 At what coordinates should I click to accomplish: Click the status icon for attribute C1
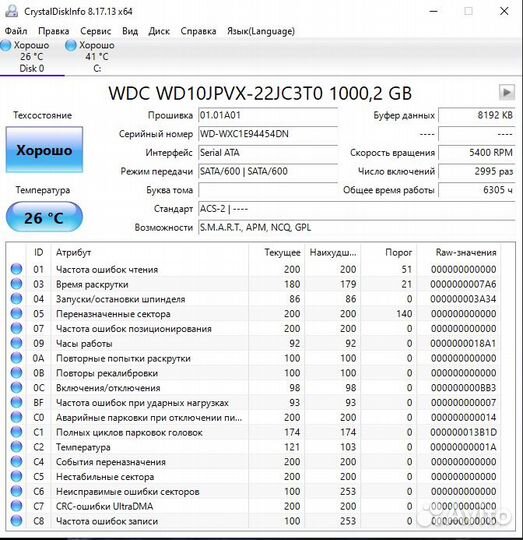(16, 432)
